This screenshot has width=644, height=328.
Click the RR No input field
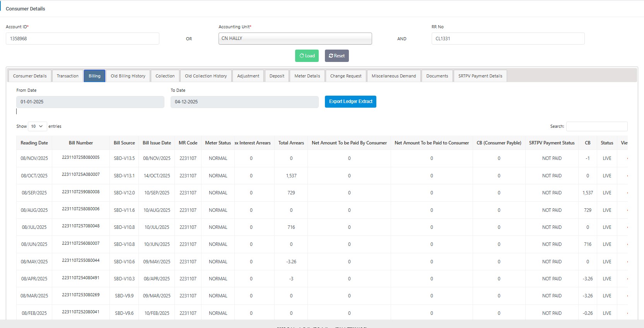[x=507, y=39]
